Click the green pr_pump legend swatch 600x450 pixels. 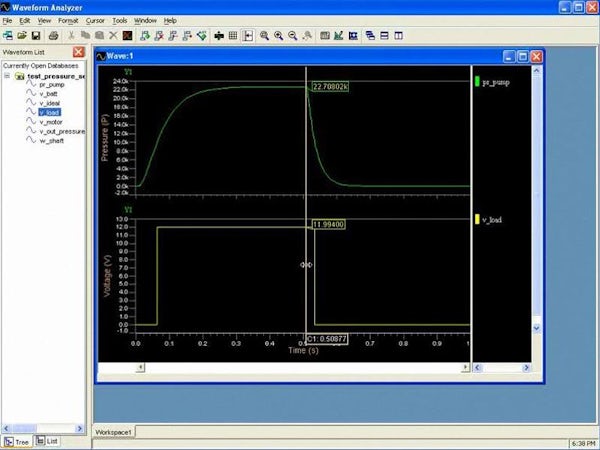(477, 82)
